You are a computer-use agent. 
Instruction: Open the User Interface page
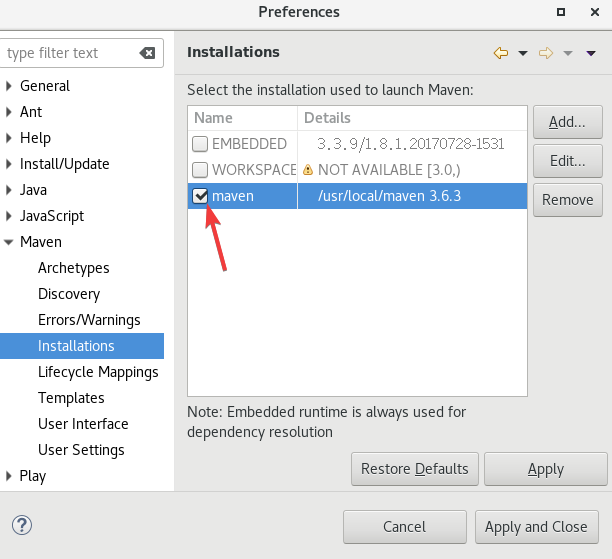pyautogui.click(x=83, y=424)
